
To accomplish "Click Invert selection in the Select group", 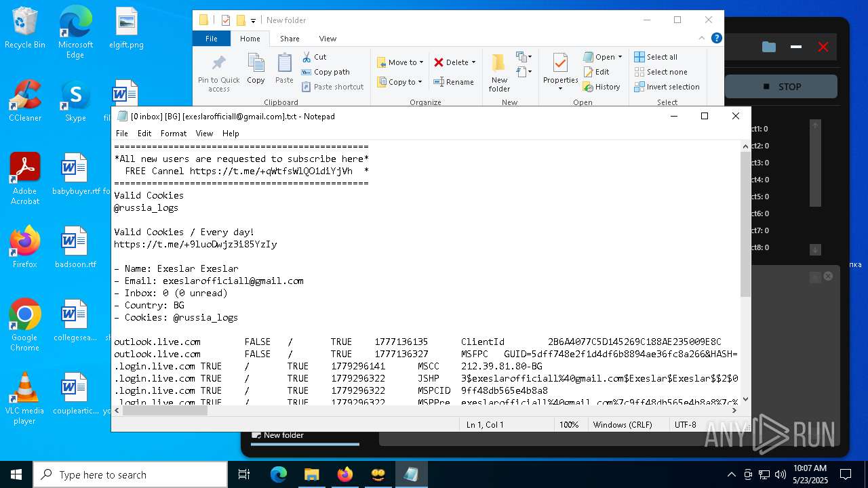I will tap(667, 87).
